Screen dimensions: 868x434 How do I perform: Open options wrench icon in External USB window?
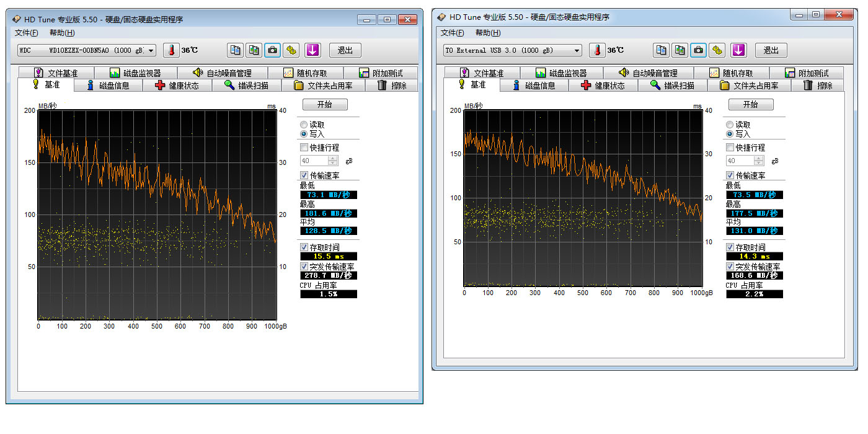(x=718, y=50)
